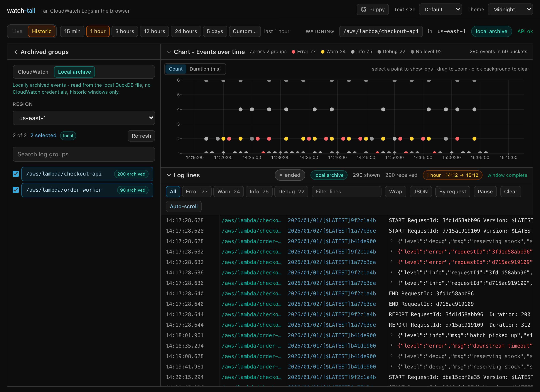Switch to the CloudWatch source tab

(x=33, y=72)
